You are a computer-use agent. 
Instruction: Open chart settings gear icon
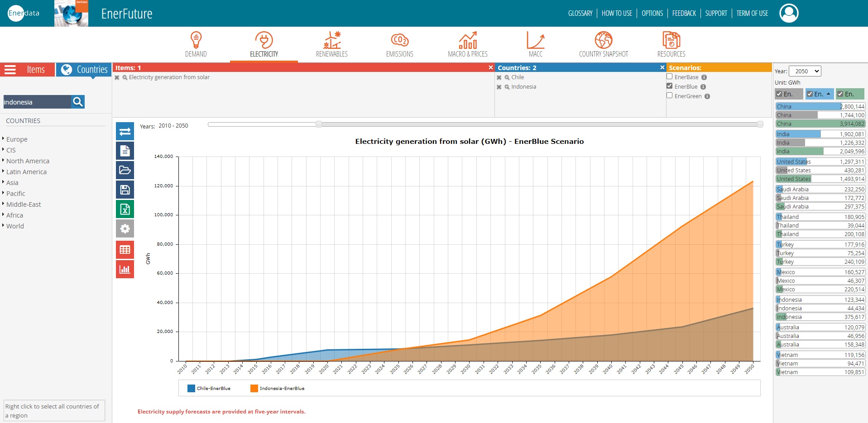point(125,229)
